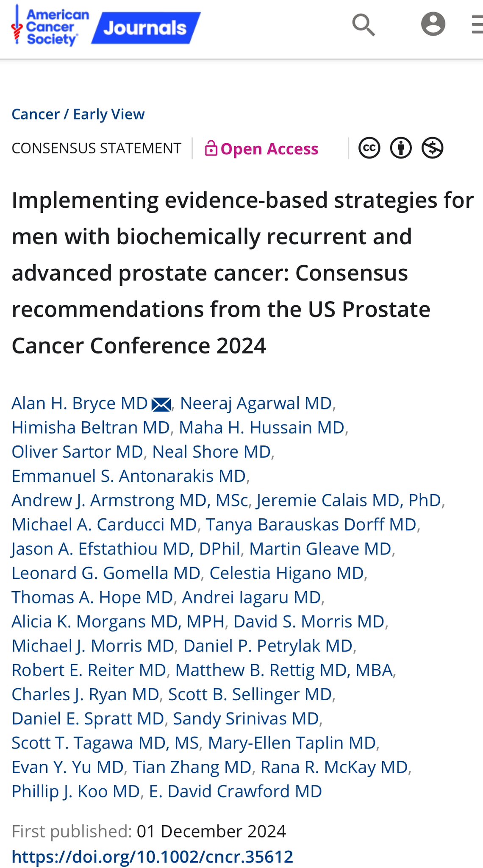
Task: Open the user account profile icon
Action: [x=433, y=24]
